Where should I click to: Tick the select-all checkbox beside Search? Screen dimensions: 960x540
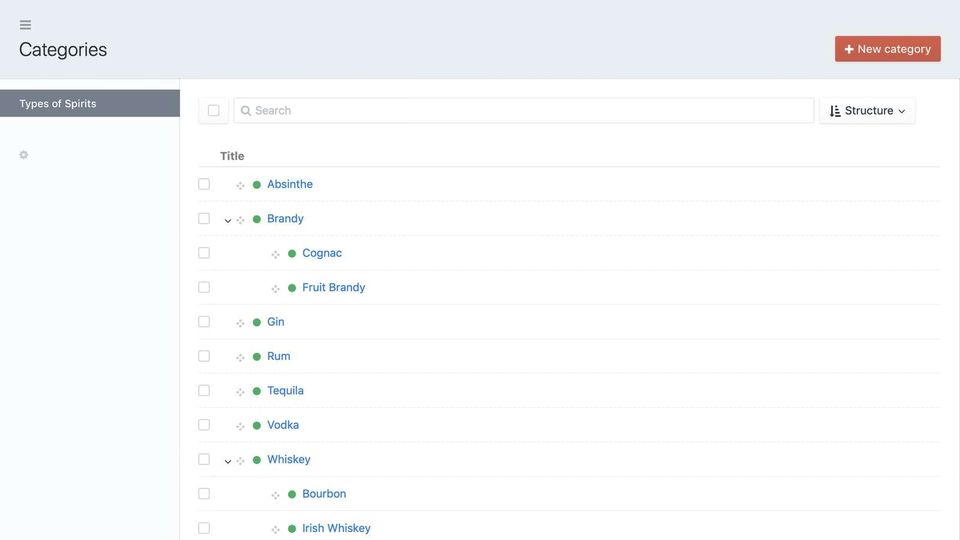(x=213, y=110)
